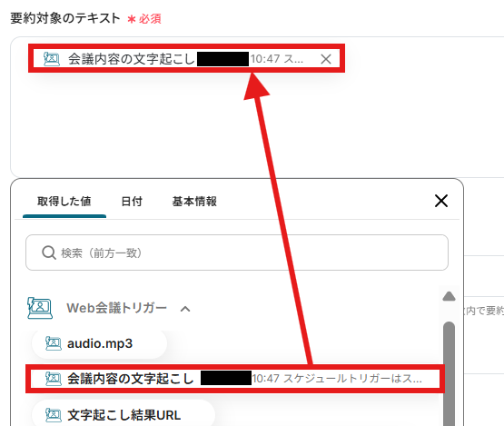This screenshot has width=504, height=426.
Task: Click the 要約対象のテキスト field label
Action: click(x=65, y=18)
